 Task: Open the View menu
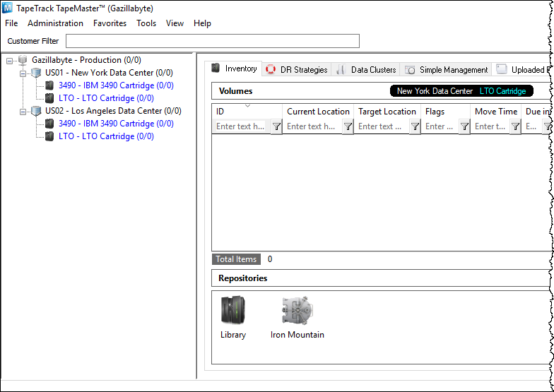point(175,23)
